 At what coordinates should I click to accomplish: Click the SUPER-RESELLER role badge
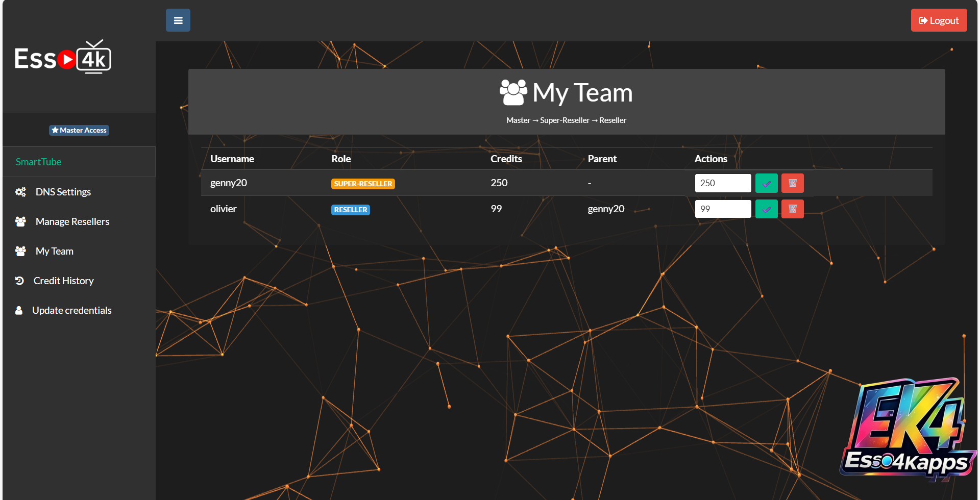click(x=363, y=184)
